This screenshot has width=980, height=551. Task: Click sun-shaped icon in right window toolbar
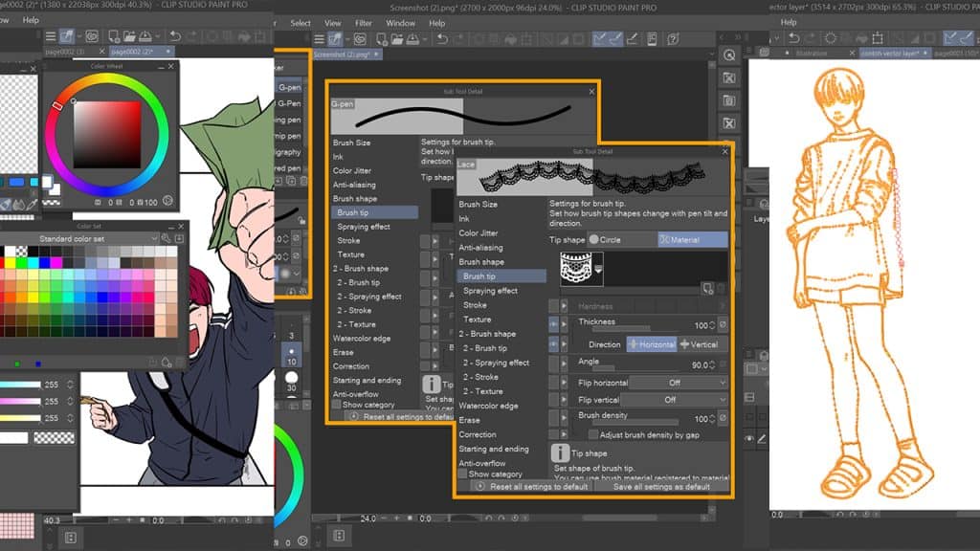tap(830, 38)
